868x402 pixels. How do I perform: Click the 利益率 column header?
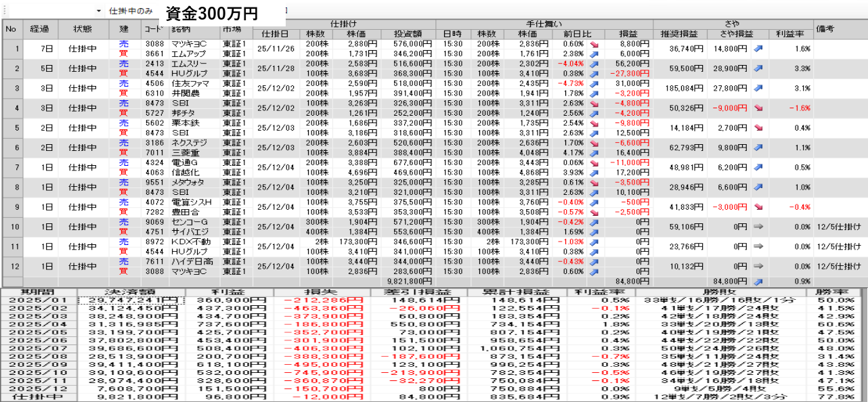[x=789, y=34]
